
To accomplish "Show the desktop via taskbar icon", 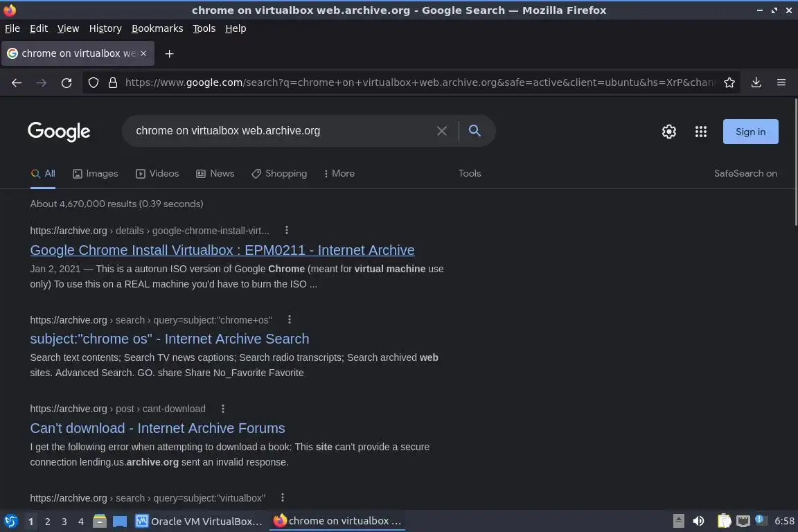I will click(120, 522).
